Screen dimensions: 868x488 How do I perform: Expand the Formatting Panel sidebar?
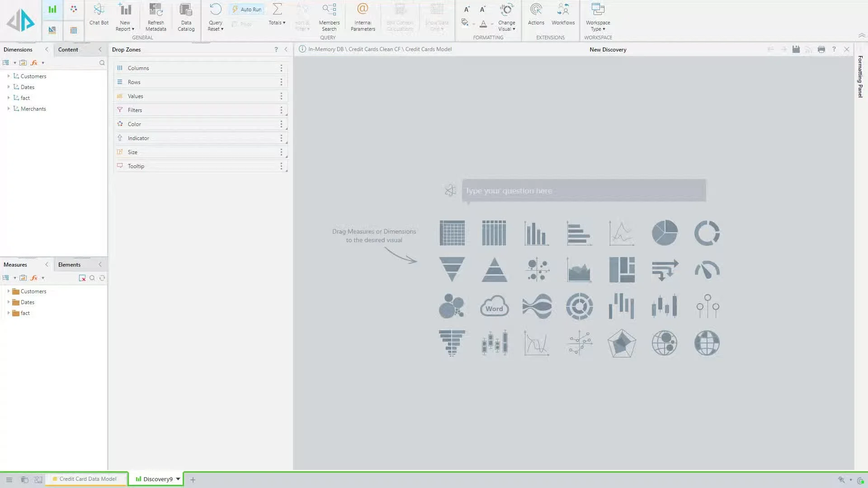860,77
